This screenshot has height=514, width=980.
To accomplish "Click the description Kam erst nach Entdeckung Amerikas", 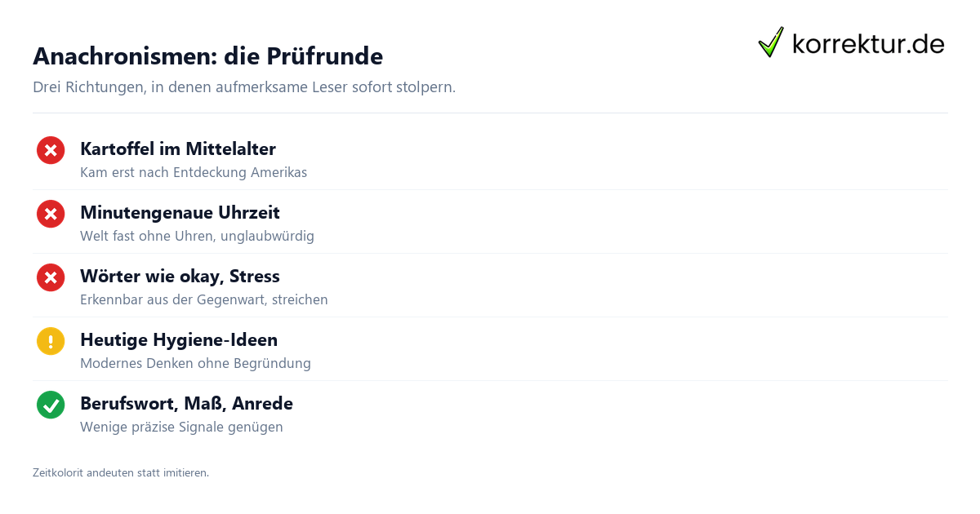I will pos(194,172).
